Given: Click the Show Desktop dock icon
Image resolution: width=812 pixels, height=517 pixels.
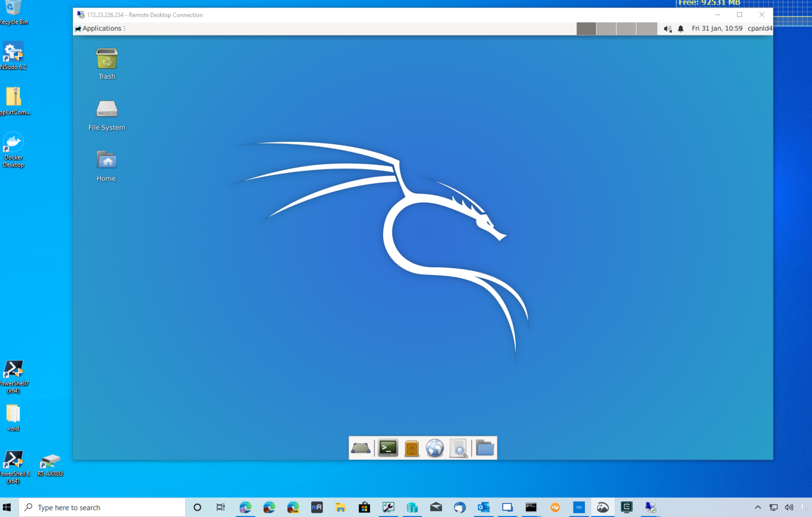Looking at the screenshot, I should pyautogui.click(x=361, y=448).
